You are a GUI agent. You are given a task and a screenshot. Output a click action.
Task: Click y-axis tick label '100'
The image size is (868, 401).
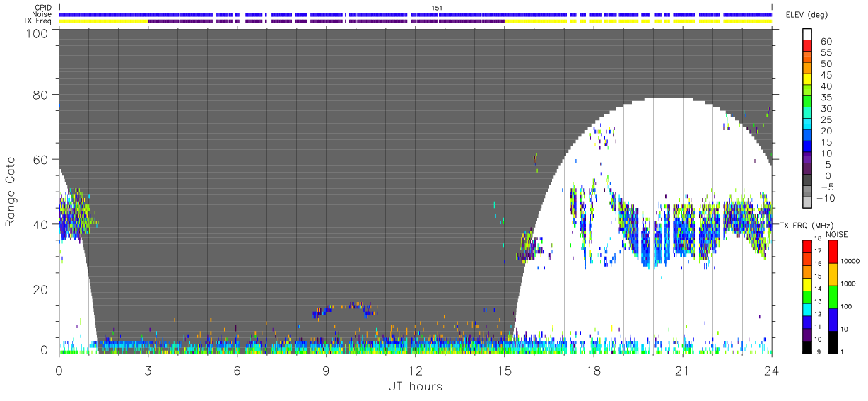pos(37,33)
